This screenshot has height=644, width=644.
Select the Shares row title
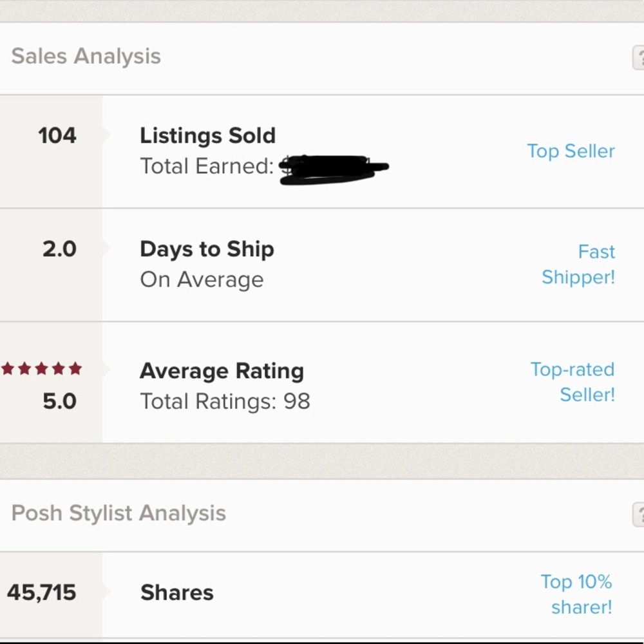176,592
